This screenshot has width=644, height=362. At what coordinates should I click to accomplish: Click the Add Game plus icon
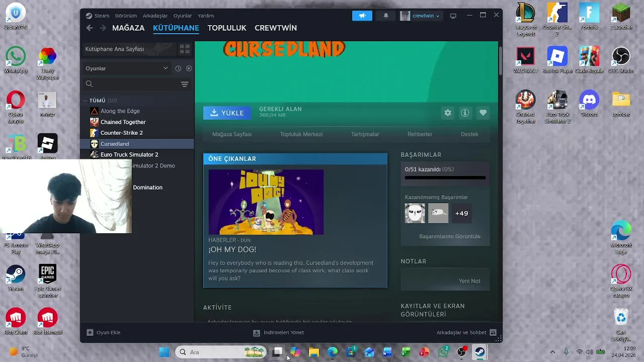90,332
